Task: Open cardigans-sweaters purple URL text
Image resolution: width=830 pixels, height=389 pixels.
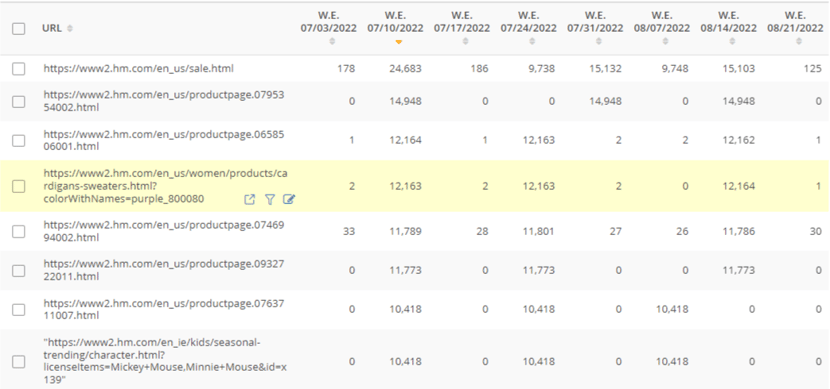Action: click(x=166, y=186)
